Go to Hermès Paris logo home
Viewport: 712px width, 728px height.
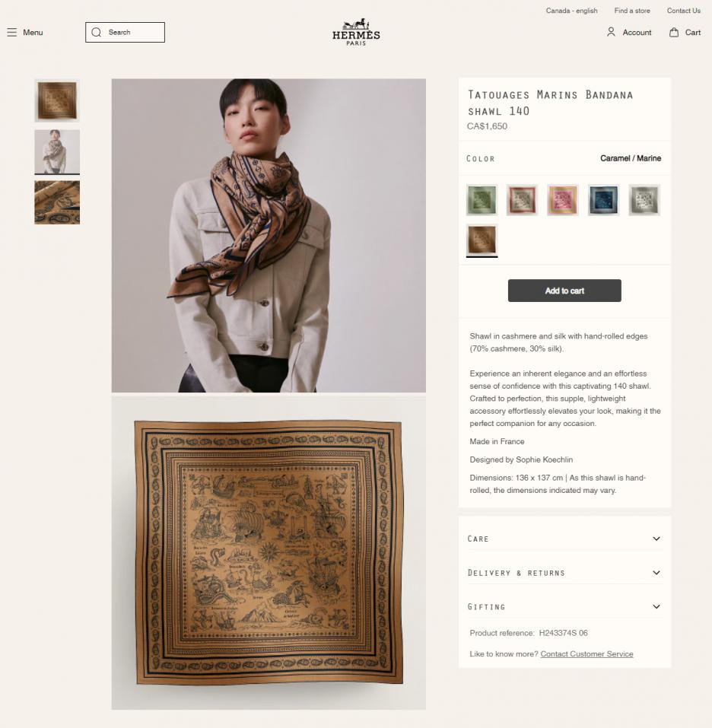pyautogui.click(x=356, y=32)
